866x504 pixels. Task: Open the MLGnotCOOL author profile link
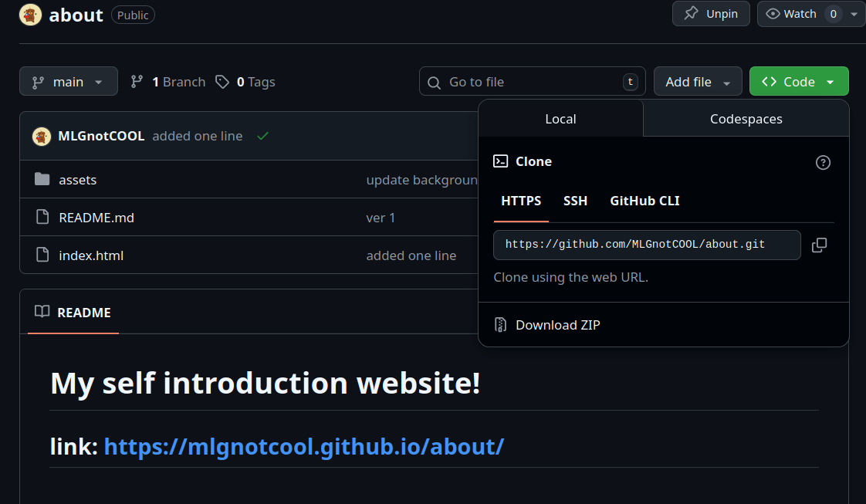click(101, 136)
